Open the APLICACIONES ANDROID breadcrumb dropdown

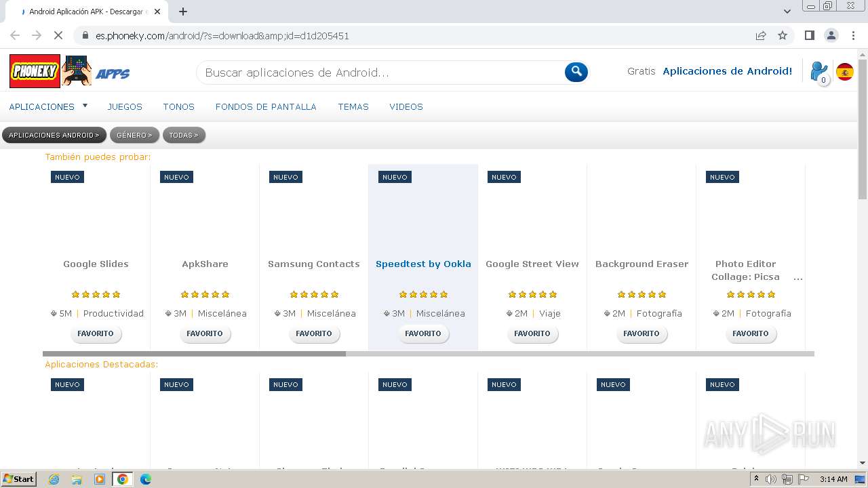click(54, 135)
